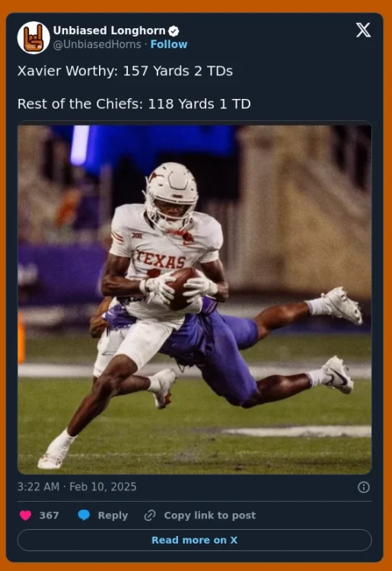392x571 pixels.
Task: Click the 367 likes count
Action: pos(49,515)
